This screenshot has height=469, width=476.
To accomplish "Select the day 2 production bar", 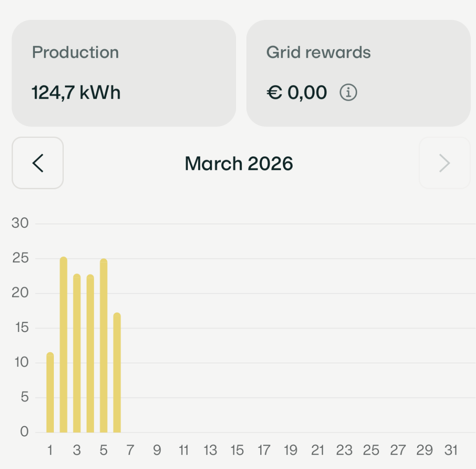I will [x=63, y=345].
